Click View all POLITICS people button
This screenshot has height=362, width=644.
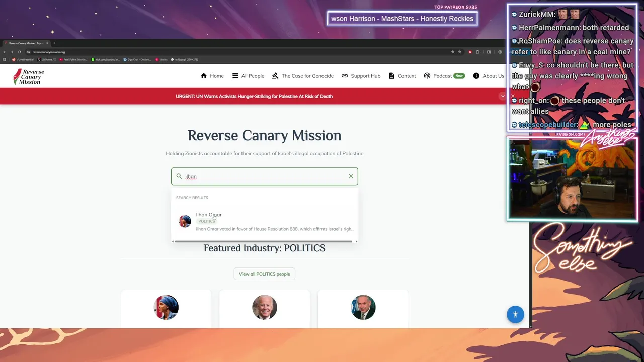pyautogui.click(x=265, y=274)
